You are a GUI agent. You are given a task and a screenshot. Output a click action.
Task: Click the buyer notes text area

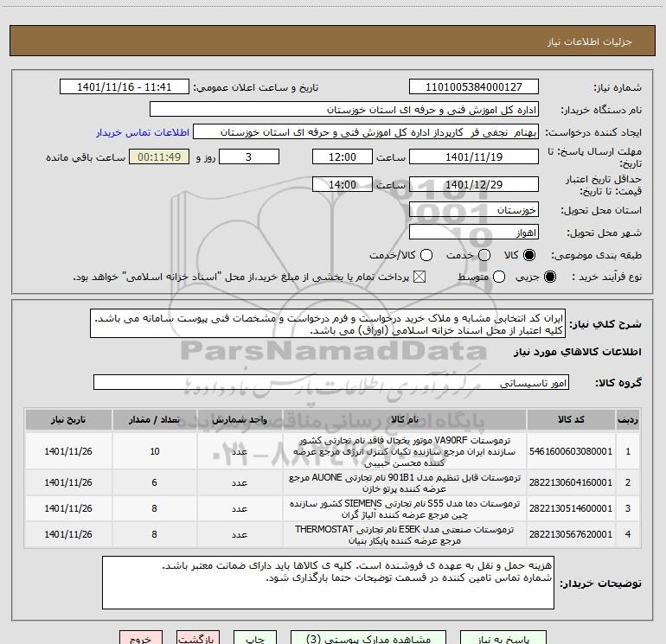click(328, 583)
